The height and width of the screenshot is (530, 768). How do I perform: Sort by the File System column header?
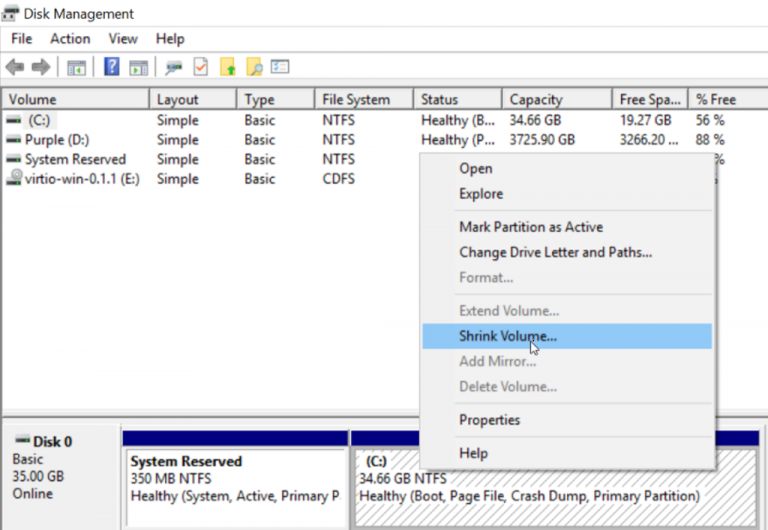pyautogui.click(x=364, y=99)
